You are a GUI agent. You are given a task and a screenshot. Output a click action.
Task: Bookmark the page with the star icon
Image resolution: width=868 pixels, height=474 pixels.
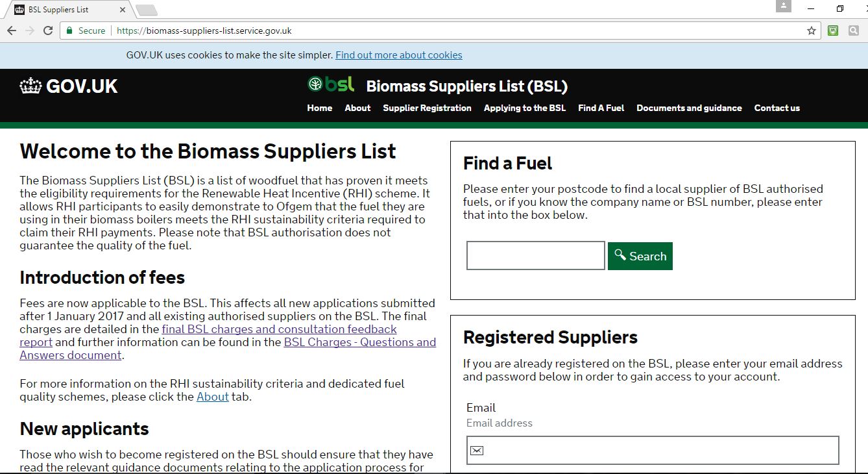pos(811,31)
